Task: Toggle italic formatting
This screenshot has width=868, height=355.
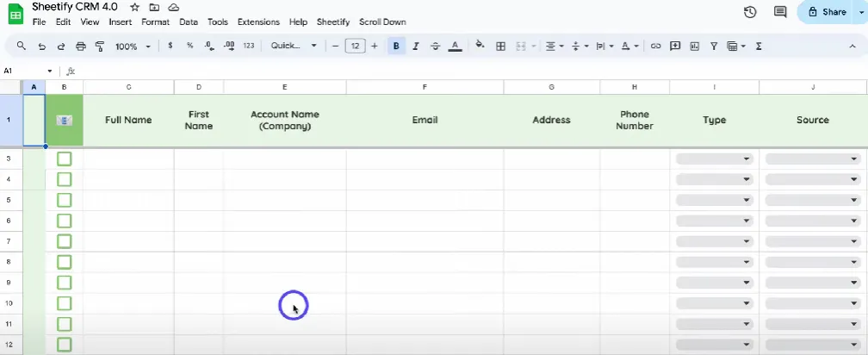Action: (416, 46)
